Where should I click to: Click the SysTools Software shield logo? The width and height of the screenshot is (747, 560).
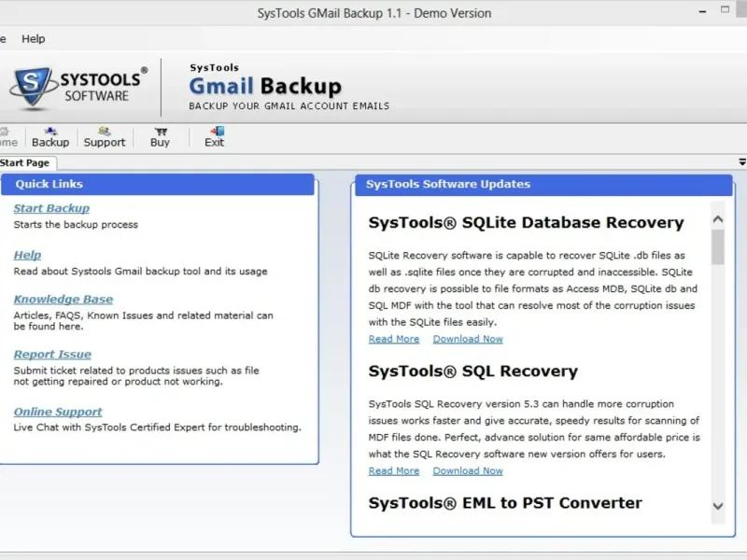32,87
